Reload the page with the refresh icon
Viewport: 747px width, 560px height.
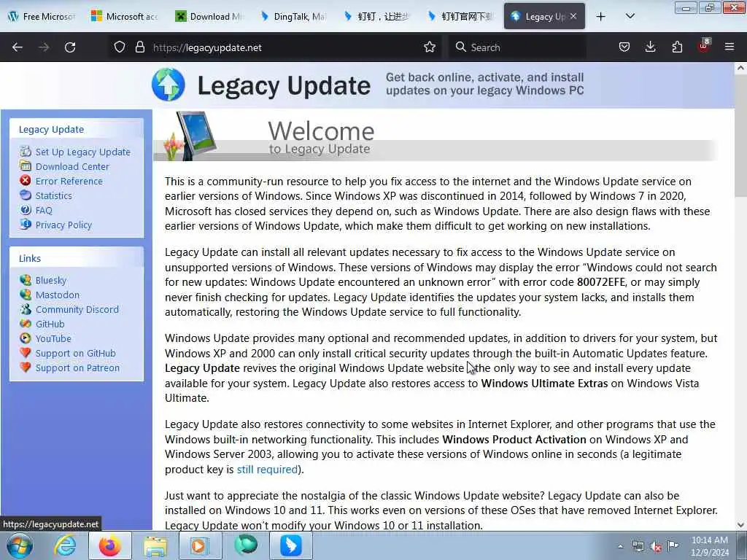pyautogui.click(x=70, y=47)
